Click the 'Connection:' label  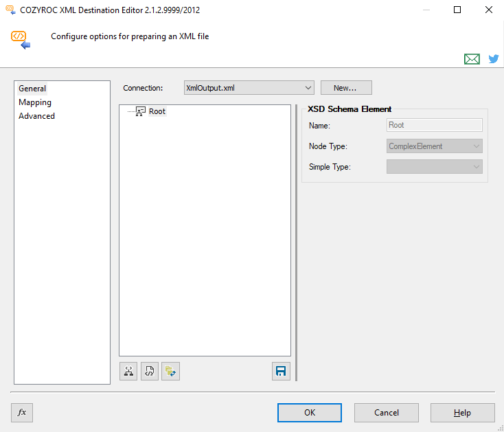[143, 88]
